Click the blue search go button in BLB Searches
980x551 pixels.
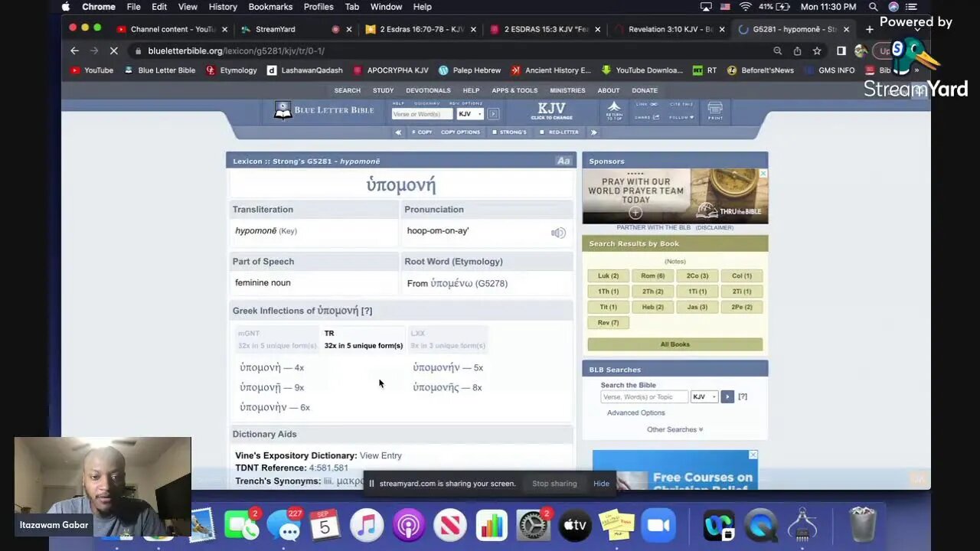[x=727, y=396]
